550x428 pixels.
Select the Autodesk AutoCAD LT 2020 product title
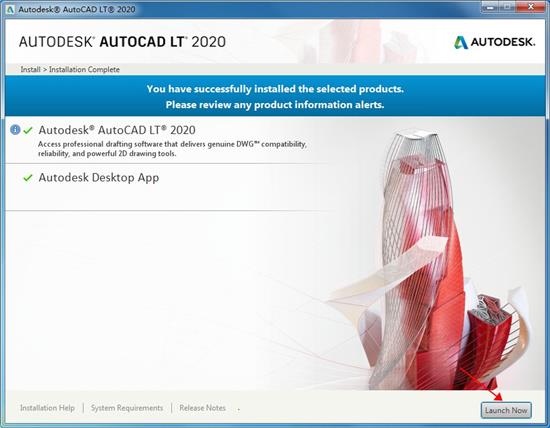[x=117, y=130]
